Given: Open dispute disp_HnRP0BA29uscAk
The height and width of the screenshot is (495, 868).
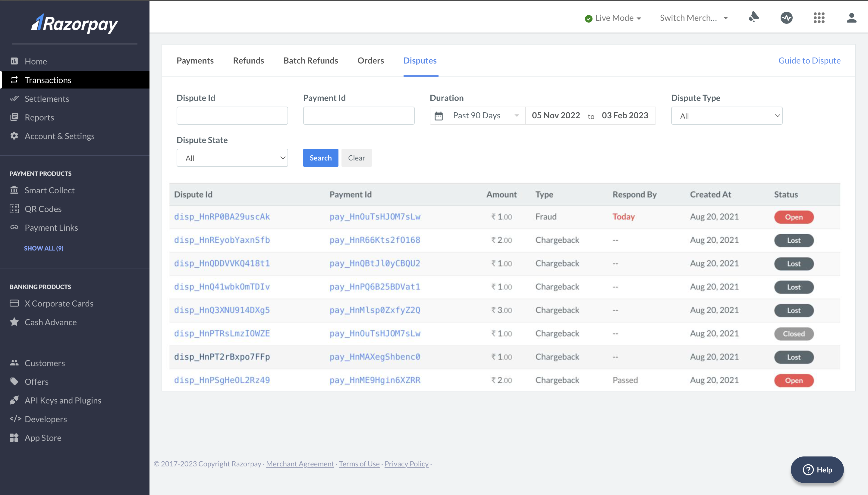Looking at the screenshot, I should point(222,216).
